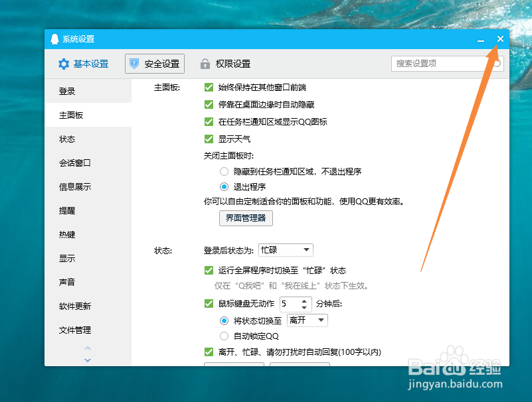Select 登录 in the sidebar
The height and width of the screenshot is (402, 532).
(x=88, y=91)
